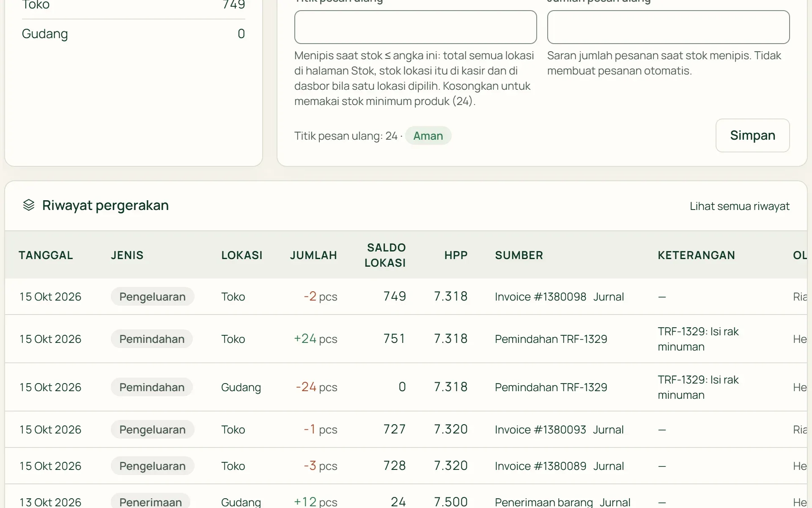
Task: Click the SUMBER column header
Action: [x=519, y=255]
